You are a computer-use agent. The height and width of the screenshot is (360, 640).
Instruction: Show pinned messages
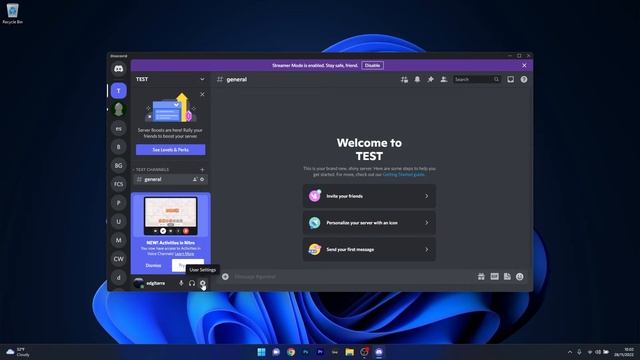430,80
